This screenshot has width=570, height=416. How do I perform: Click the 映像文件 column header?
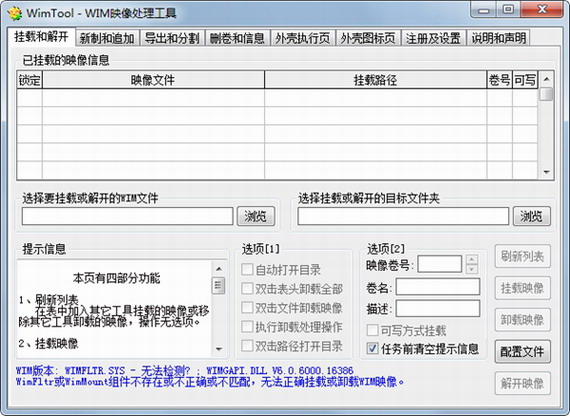(x=153, y=80)
